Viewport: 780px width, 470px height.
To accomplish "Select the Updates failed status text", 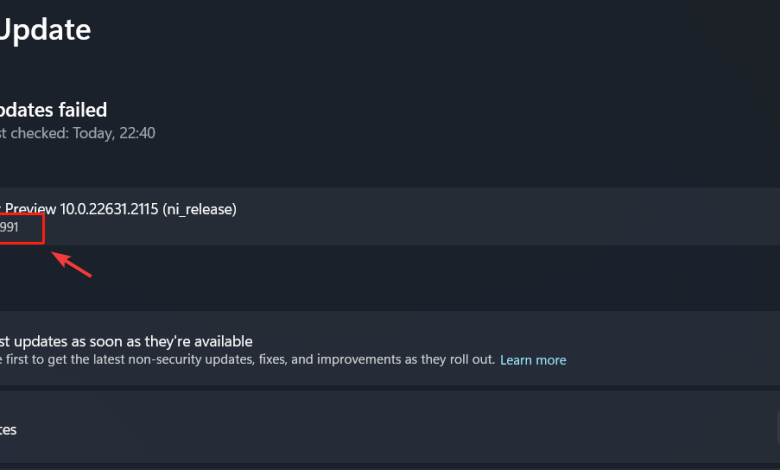I will [x=52, y=110].
